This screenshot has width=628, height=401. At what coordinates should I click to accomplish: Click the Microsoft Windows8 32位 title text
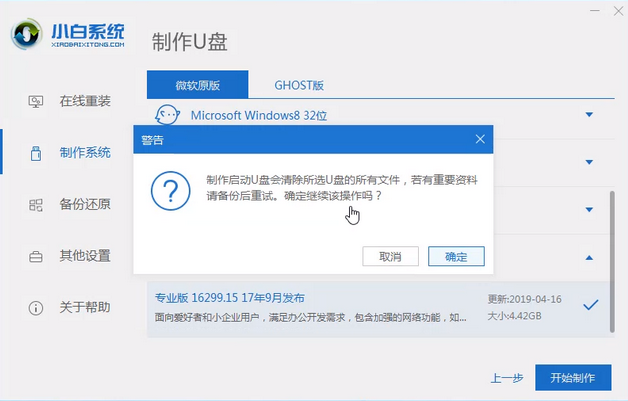coord(259,115)
